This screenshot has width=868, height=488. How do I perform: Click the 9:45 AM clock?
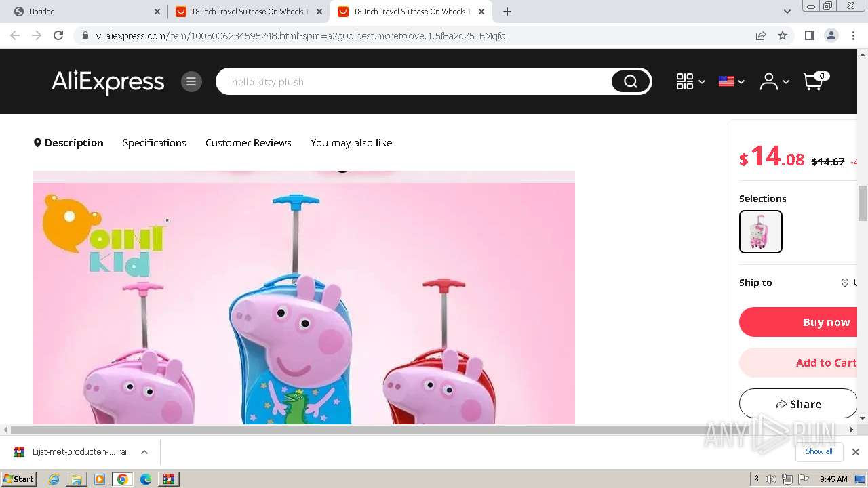pos(833,479)
